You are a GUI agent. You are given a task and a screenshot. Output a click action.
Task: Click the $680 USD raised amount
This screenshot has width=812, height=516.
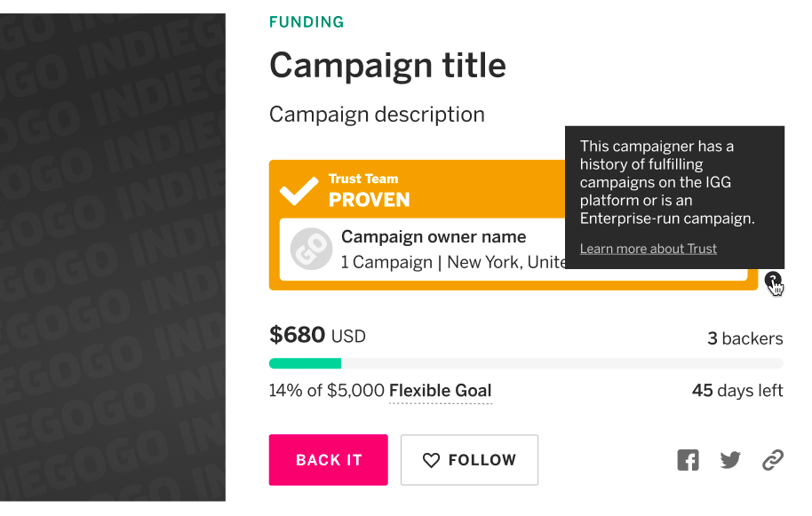[317, 336]
